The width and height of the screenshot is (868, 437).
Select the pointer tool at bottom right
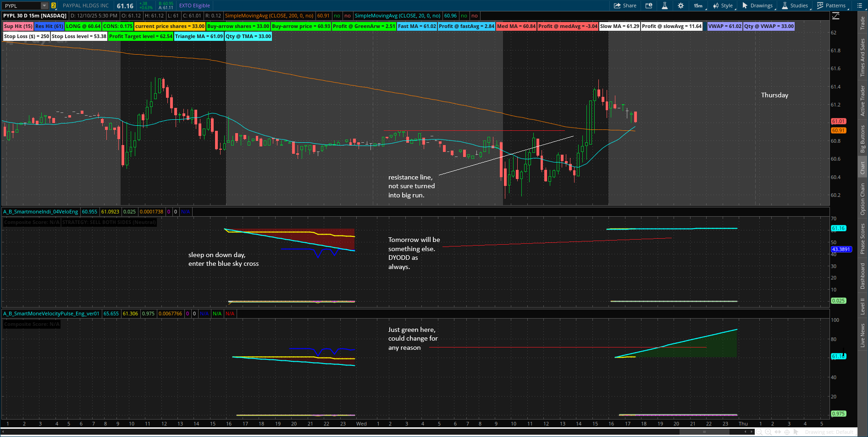[796, 432]
